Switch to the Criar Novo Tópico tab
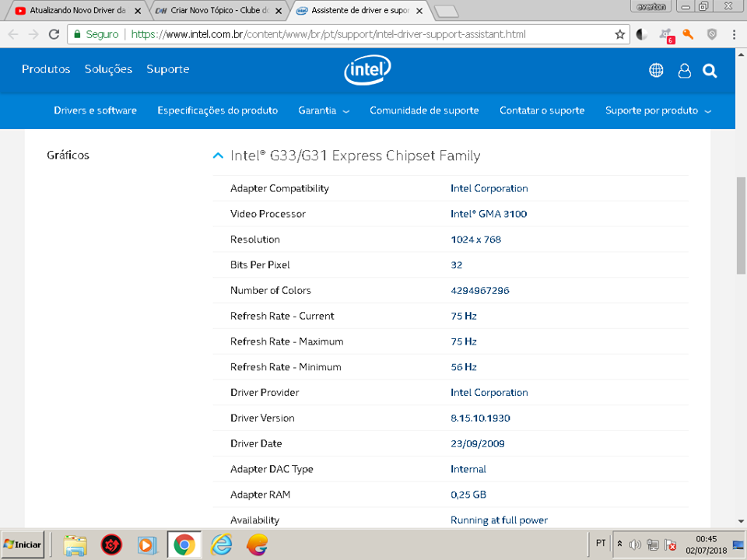The image size is (747, 560). click(x=218, y=10)
